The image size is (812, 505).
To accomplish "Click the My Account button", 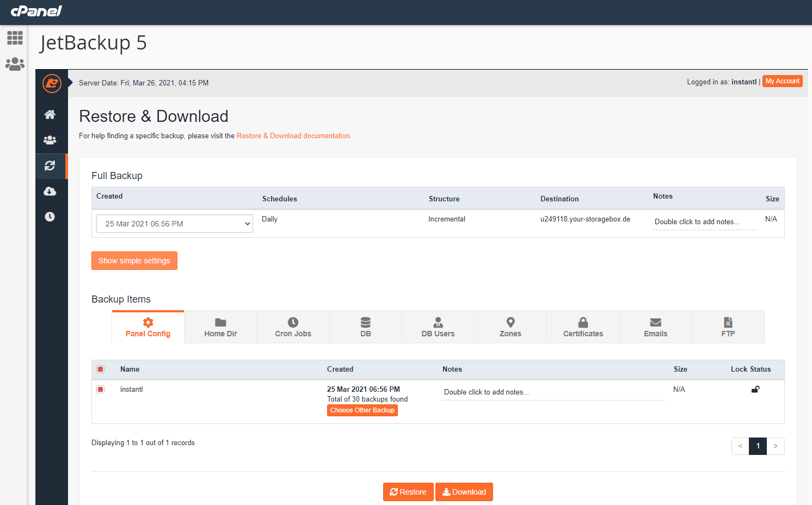I will click(783, 81).
